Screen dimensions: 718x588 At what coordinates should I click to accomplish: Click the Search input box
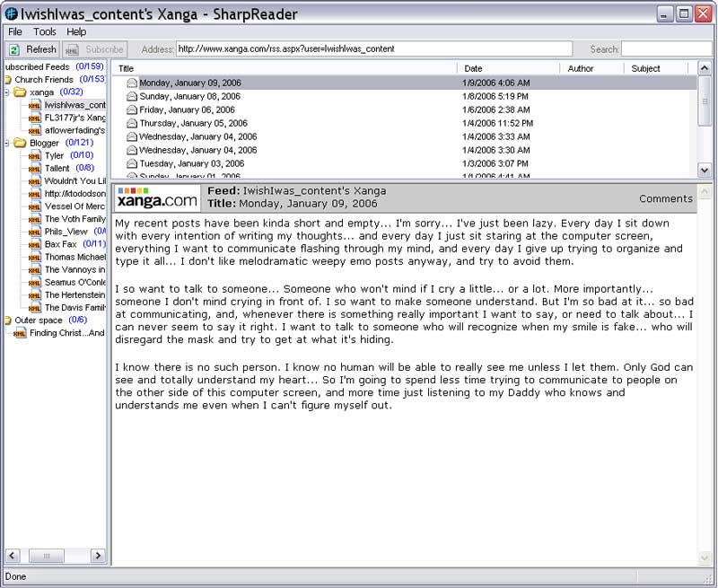coord(667,49)
